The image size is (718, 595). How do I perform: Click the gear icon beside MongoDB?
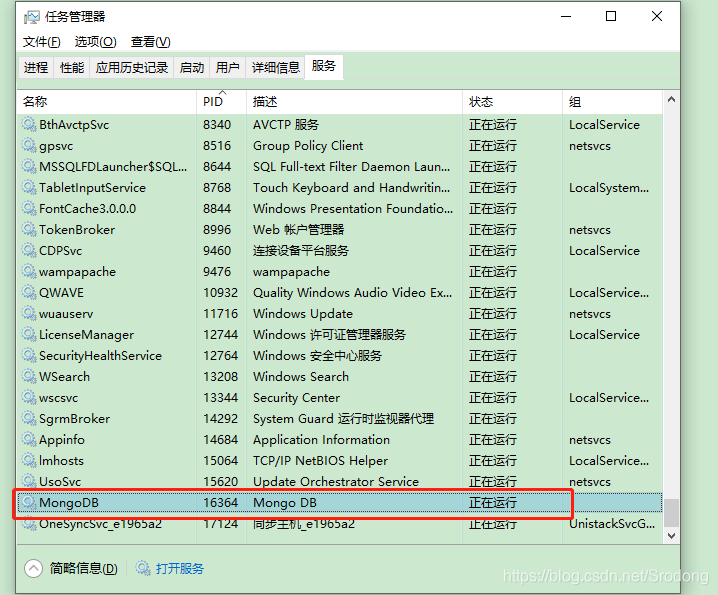(x=29, y=502)
